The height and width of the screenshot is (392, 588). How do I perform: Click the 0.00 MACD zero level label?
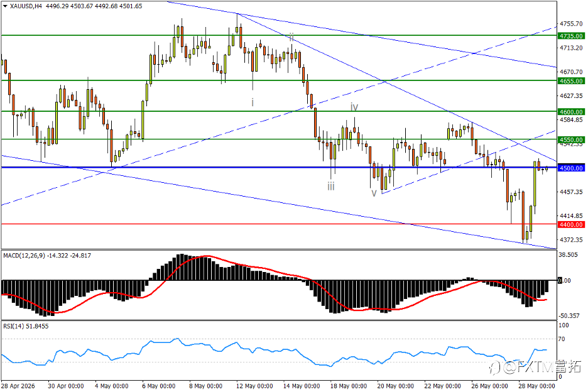(564, 280)
